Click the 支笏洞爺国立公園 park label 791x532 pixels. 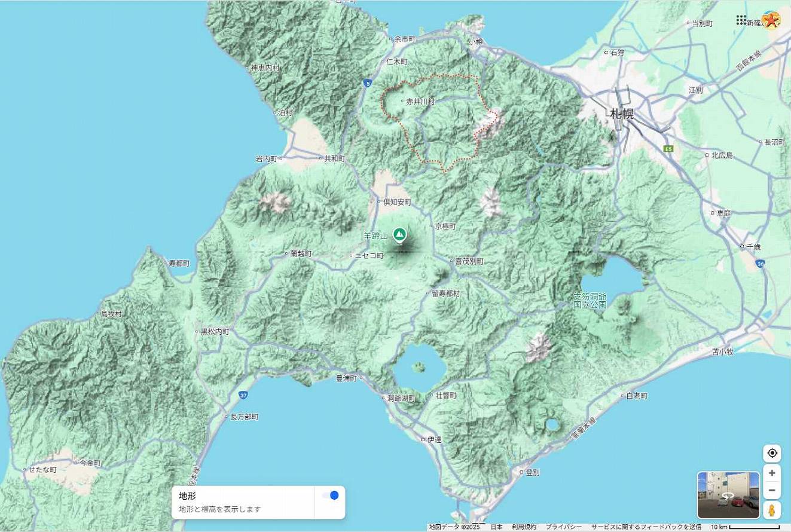(590, 300)
